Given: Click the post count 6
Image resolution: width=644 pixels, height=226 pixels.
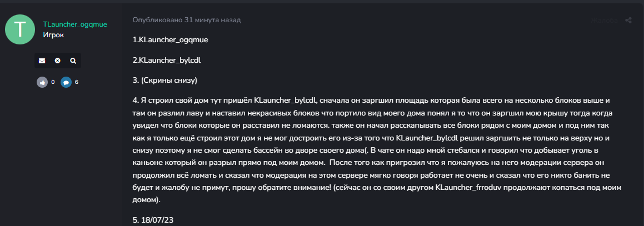Looking at the screenshot, I should coord(76,82).
